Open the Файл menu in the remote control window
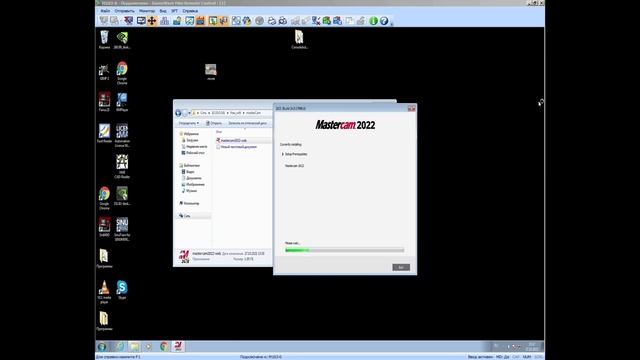640x360 pixels. [x=105, y=11]
